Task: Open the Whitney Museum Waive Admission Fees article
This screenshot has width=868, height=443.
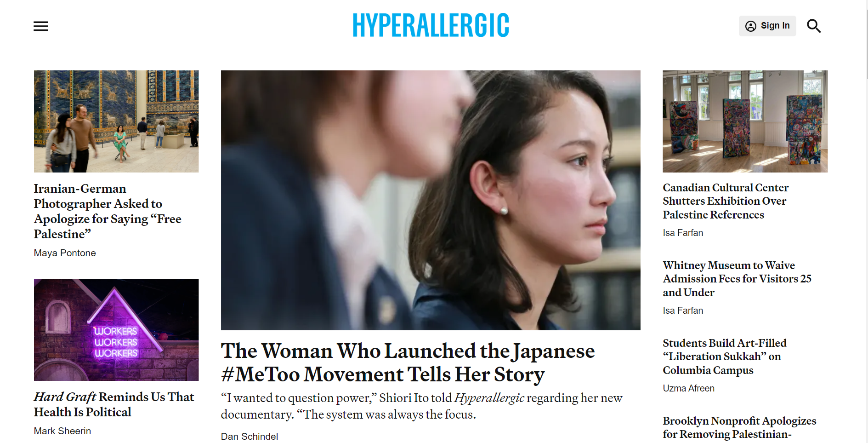Action: point(737,279)
